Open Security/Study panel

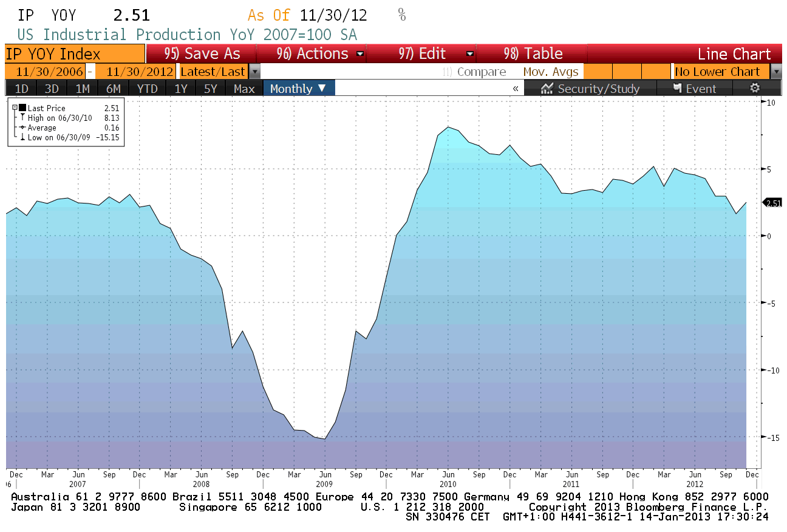coord(590,89)
